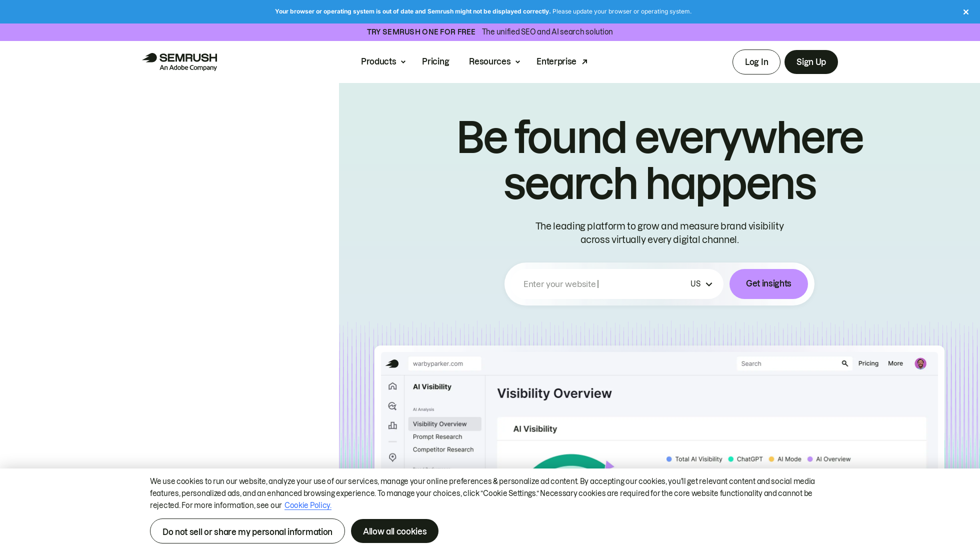Select Prompt Research in the sidebar

pos(437,437)
